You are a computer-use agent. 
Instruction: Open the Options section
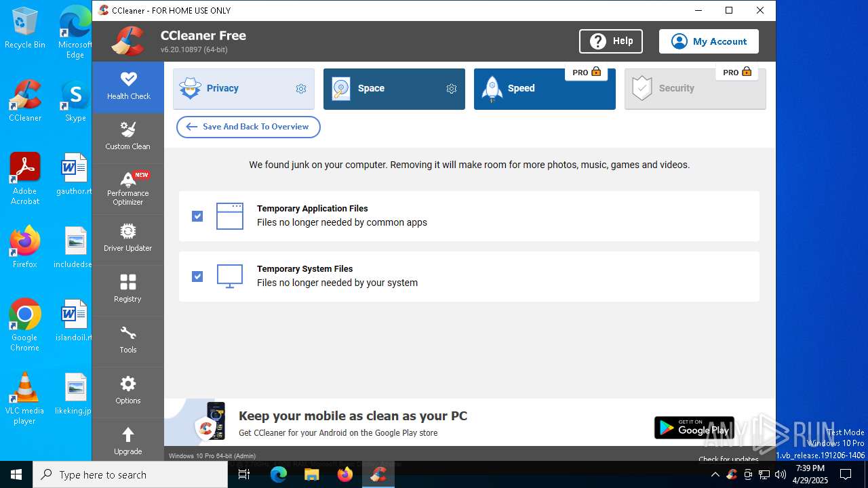point(128,392)
